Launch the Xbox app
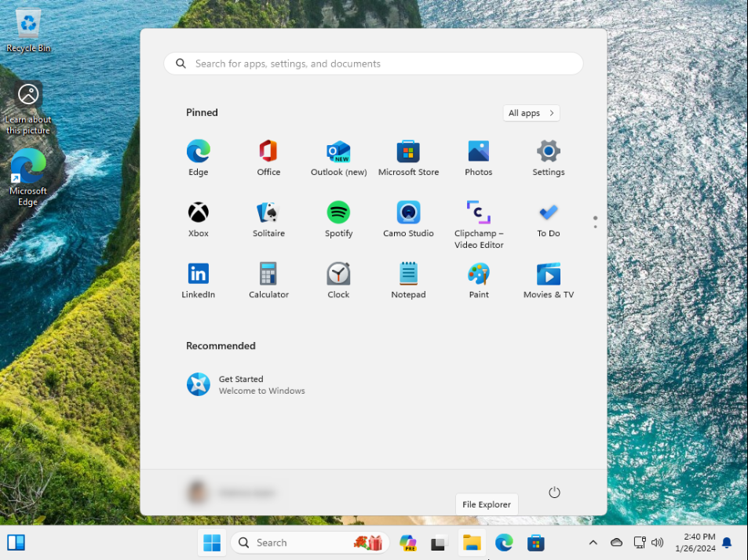Screen dimensions: 748x560 click(198, 220)
